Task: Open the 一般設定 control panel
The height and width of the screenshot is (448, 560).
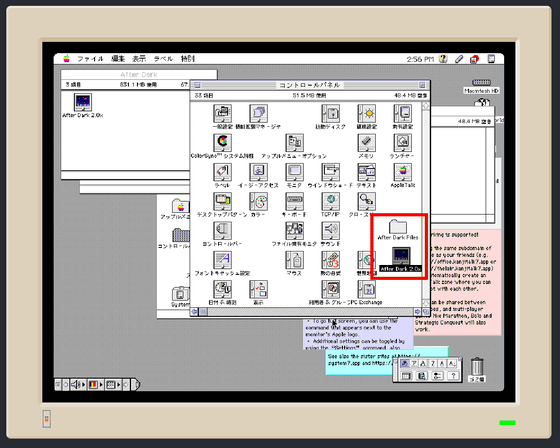Action: pos(222,114)
